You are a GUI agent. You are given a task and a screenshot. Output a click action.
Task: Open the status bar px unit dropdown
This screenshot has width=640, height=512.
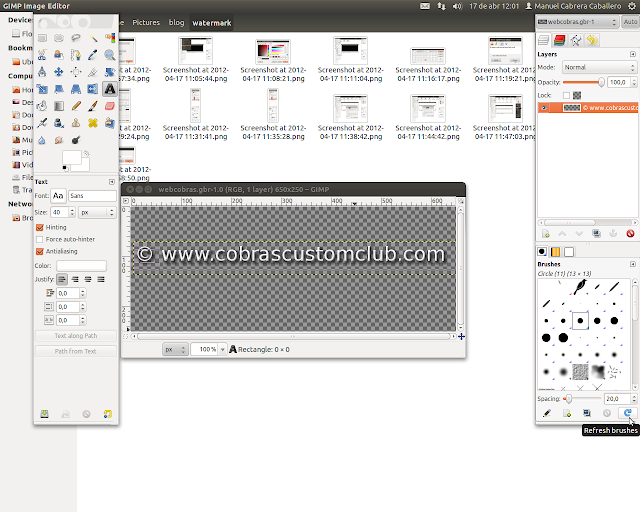pyautogui.click(x=175, y=349)
